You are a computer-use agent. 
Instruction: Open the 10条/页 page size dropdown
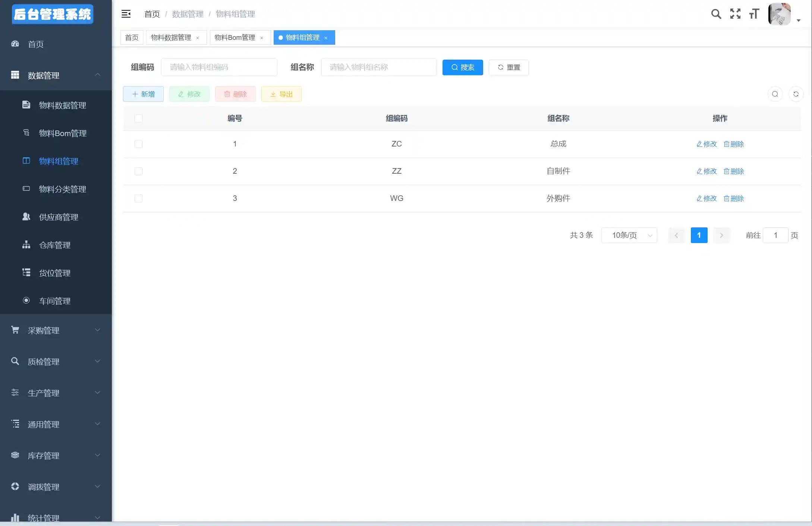(x=629, y=235)
